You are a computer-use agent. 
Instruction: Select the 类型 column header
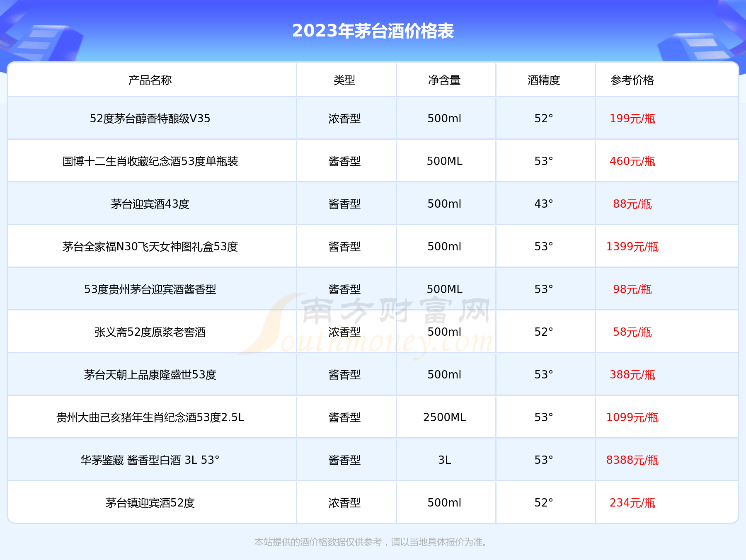(344, 80)
